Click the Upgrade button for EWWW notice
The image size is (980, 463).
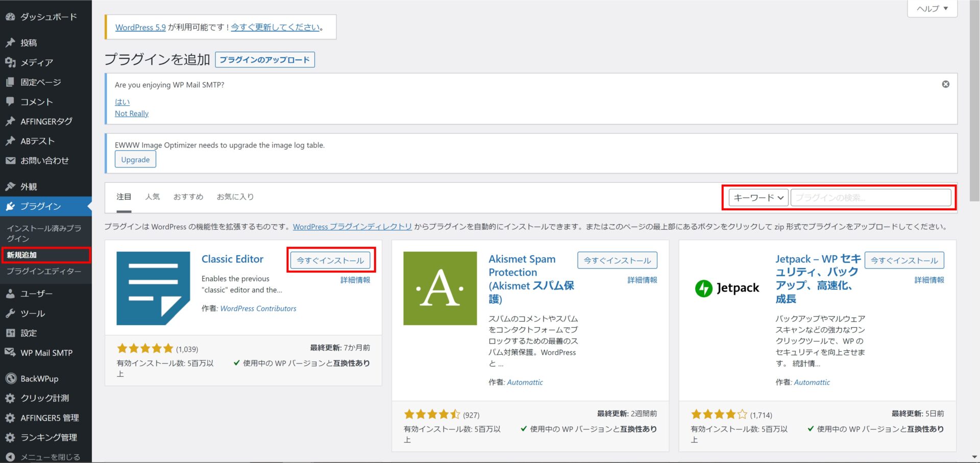(x=135, y=160)
